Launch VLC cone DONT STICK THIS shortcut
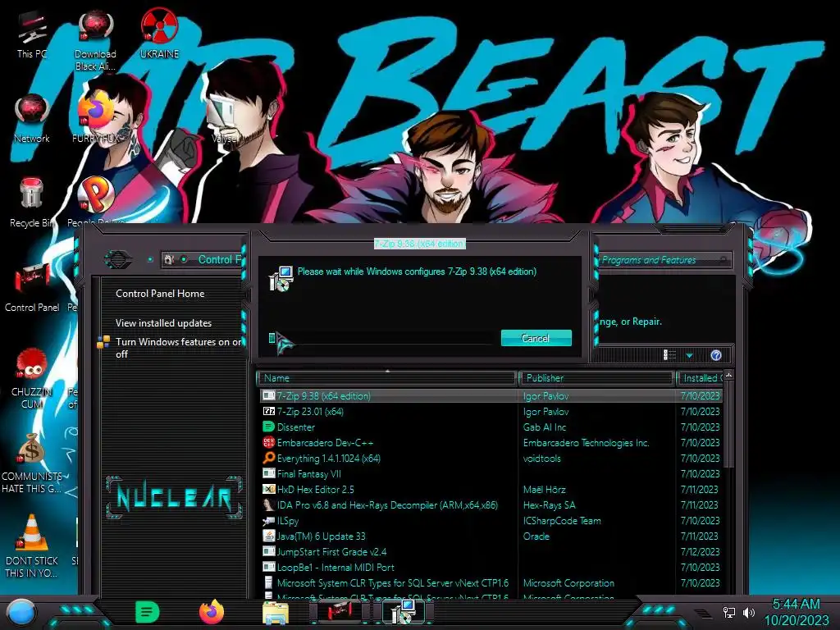This screenshot has width=840, height=630. (32, 546)
